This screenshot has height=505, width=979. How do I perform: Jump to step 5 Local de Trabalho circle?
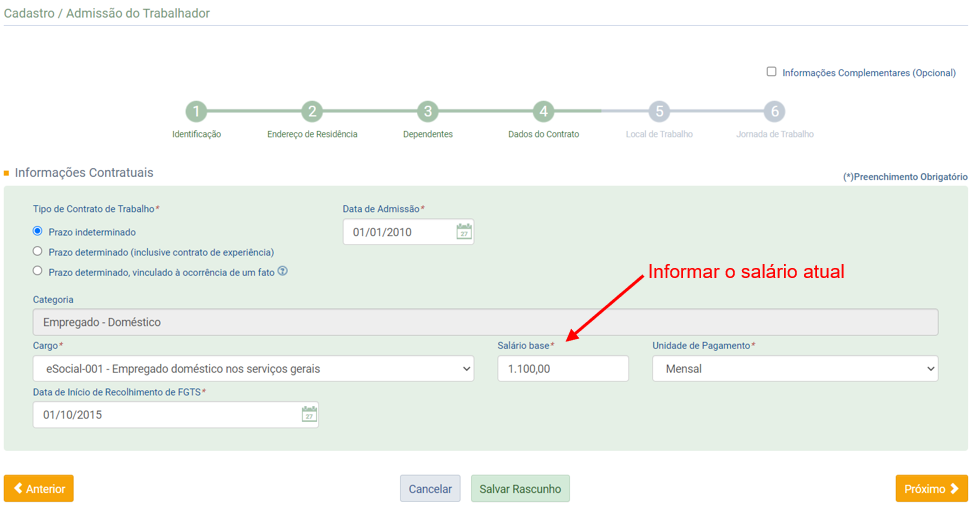click(659, 112)
